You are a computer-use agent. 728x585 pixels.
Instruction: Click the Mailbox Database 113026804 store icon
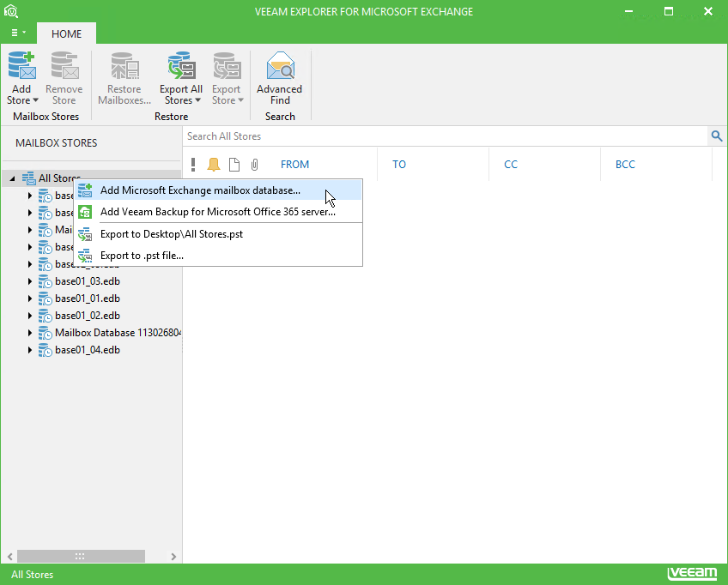pyautogui.click(x=45, y=333)
